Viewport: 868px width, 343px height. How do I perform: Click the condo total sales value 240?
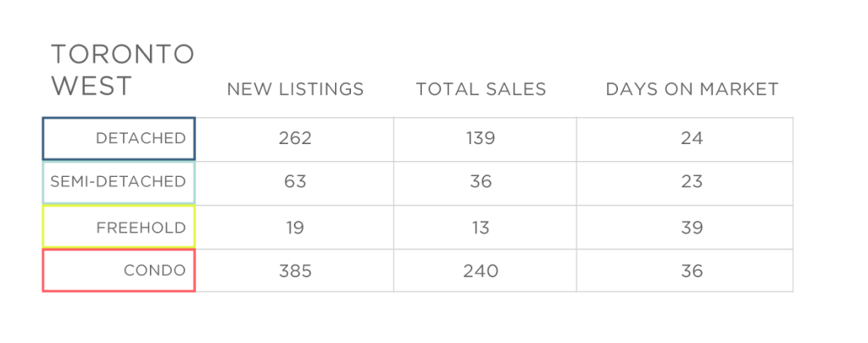pyautogui.click(x=481, y=271)
